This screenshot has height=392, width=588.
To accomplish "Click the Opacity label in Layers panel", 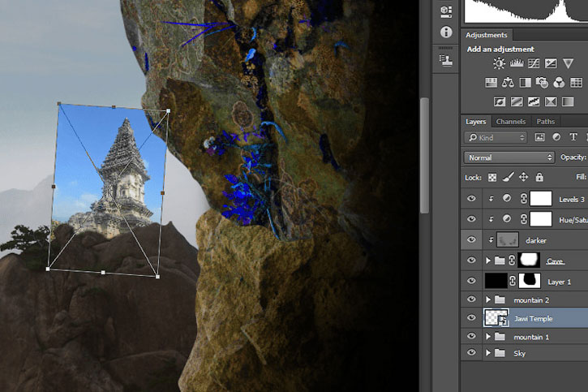I will pos(573,157).
